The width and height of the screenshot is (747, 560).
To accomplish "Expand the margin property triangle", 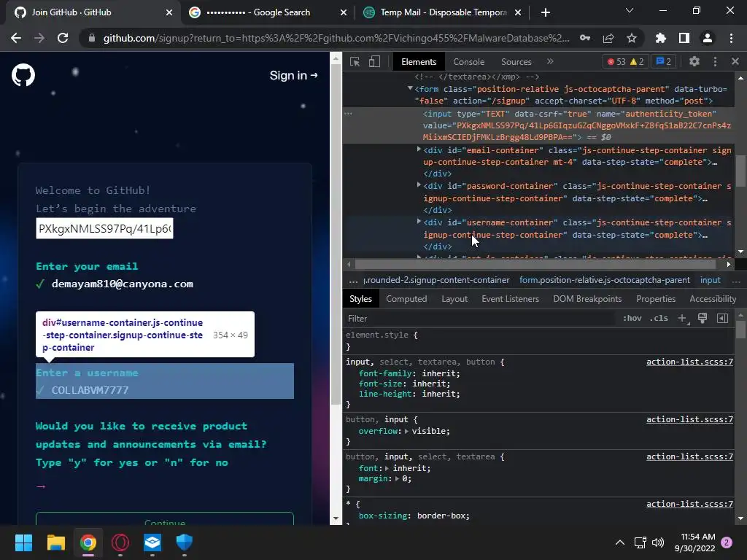I will pos(398,478).
